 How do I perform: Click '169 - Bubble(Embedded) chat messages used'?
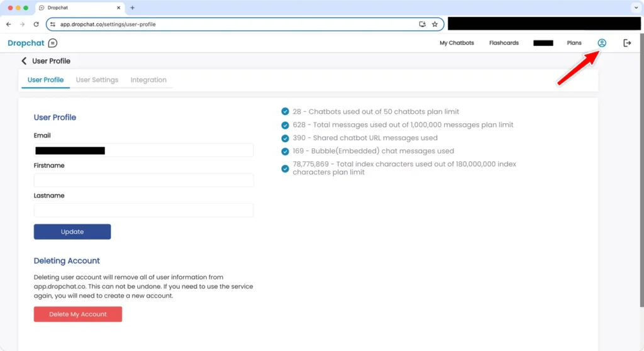pyautogui.click(x=374, y=151)
